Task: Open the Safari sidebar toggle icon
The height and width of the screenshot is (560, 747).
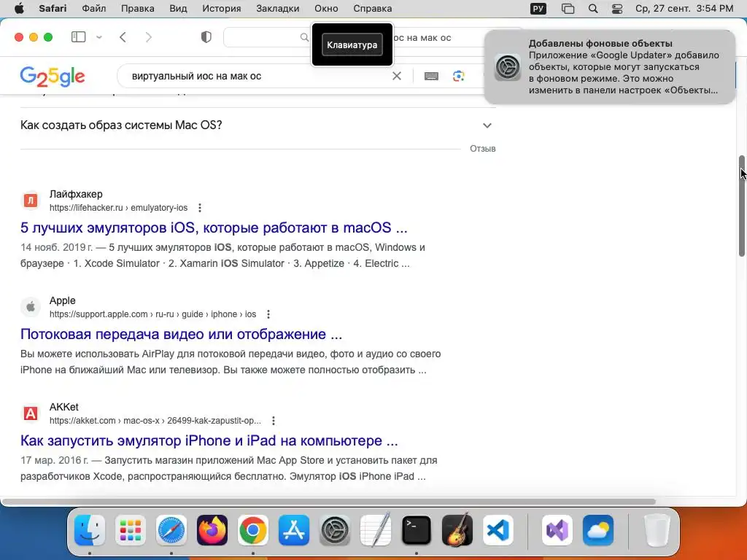Action: pos(78,37)
